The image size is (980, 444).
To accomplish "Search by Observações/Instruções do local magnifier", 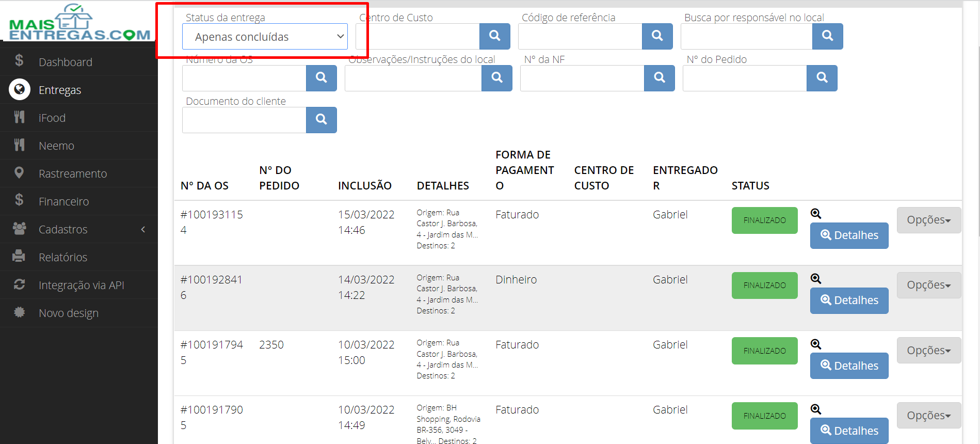I will click(x=497, y=78).
